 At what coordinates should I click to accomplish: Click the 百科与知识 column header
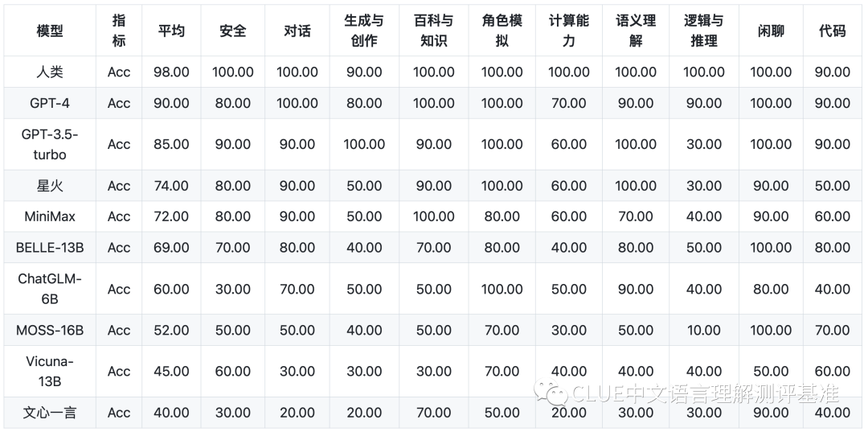point(434,31)
